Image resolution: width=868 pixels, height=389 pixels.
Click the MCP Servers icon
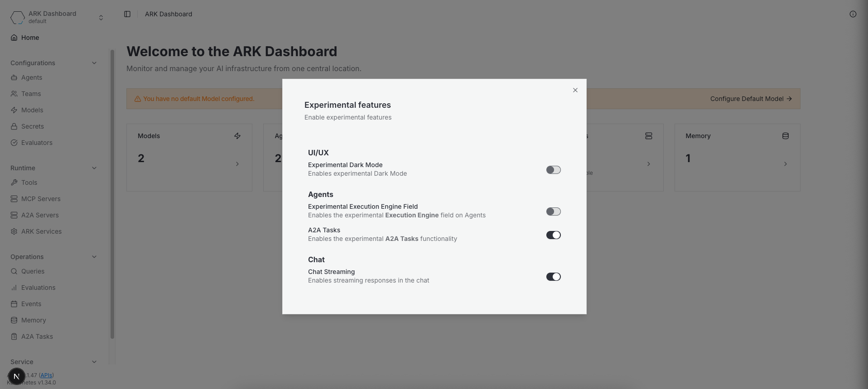coord(14,199)
